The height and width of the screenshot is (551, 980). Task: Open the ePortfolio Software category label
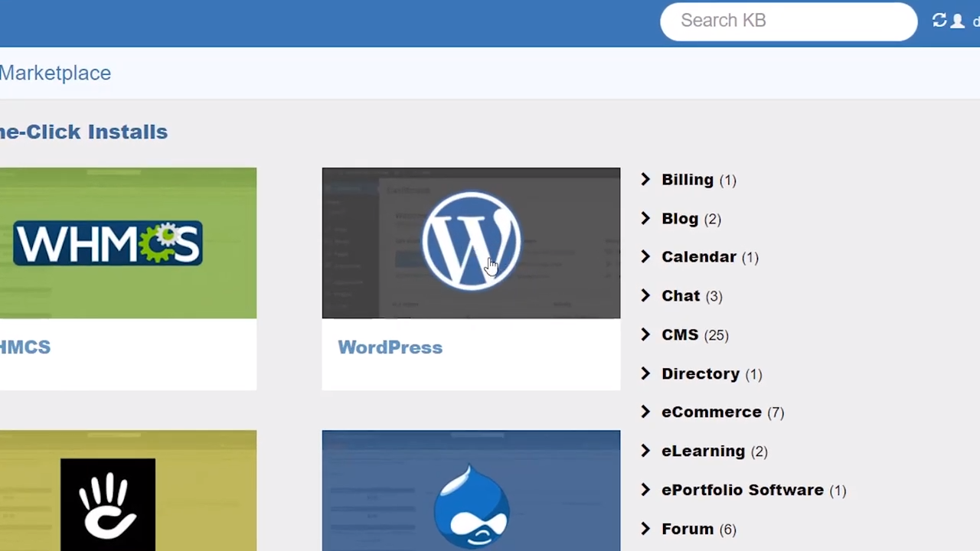tap(743, 490)
